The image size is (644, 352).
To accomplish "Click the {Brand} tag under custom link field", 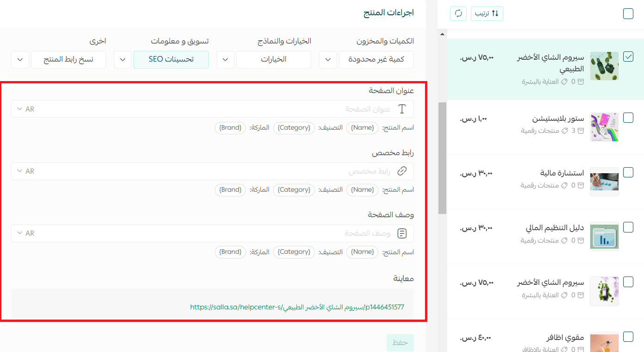I will tap(231, 190).
